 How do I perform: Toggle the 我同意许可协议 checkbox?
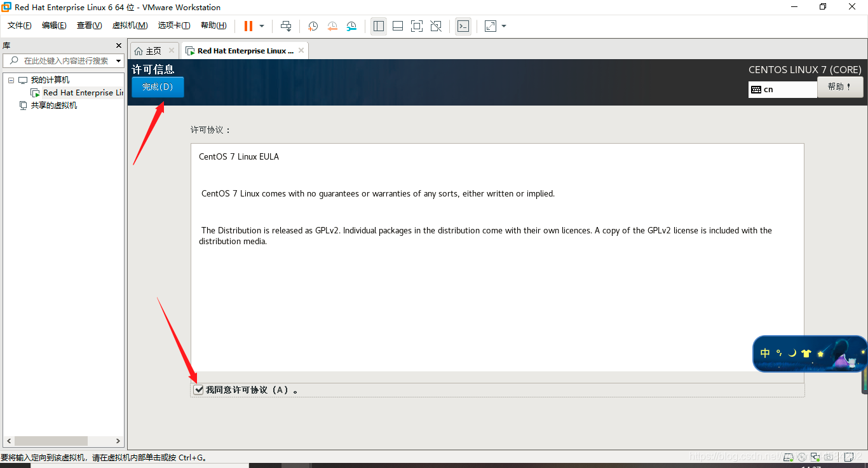pos(199,390)
